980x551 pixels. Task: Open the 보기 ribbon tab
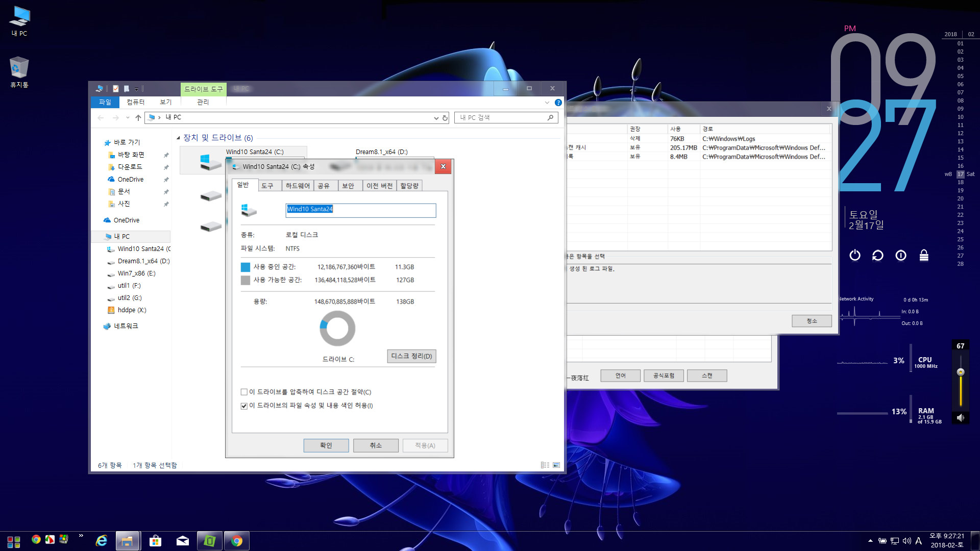[x=166, y=102]
